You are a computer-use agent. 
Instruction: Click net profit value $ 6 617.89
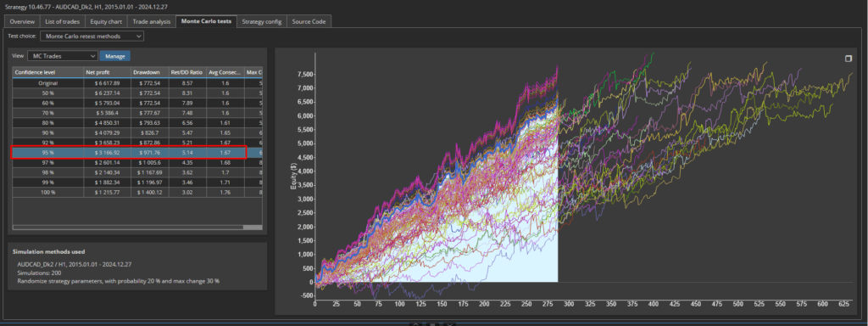point(107,83)
